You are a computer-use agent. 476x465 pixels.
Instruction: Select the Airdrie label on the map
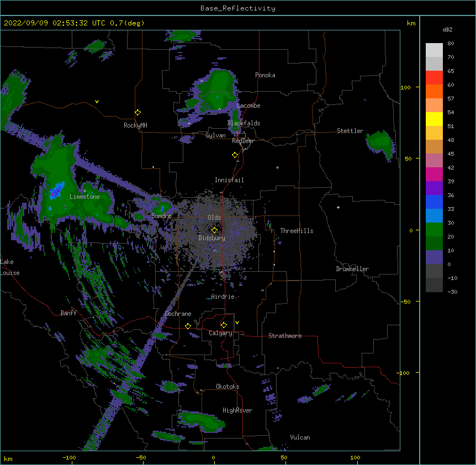tap(223, 297)
